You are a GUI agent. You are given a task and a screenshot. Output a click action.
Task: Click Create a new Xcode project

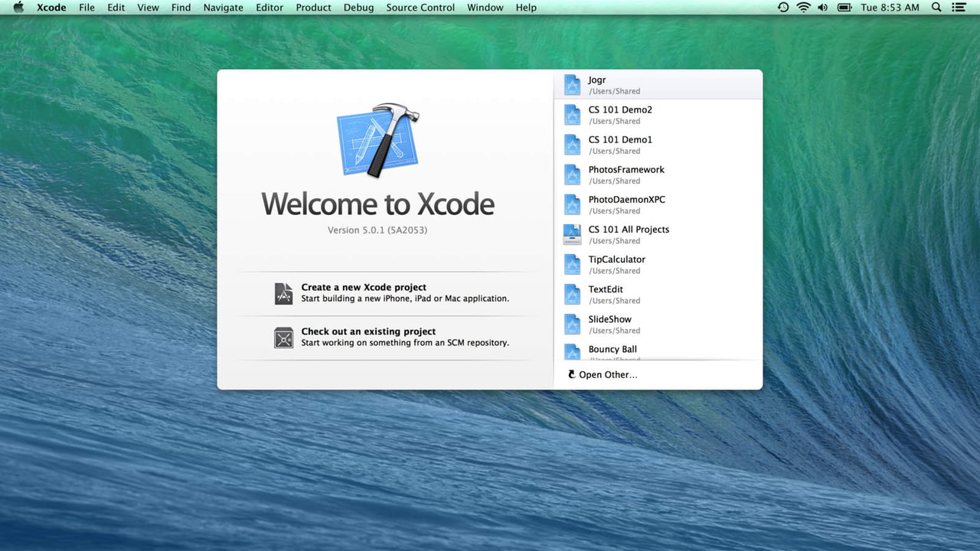364,288
